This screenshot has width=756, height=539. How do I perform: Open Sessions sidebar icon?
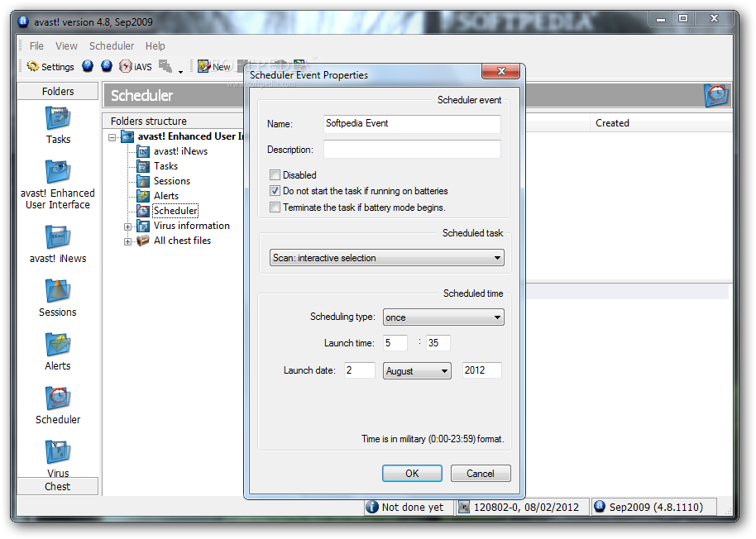point(58,298)
